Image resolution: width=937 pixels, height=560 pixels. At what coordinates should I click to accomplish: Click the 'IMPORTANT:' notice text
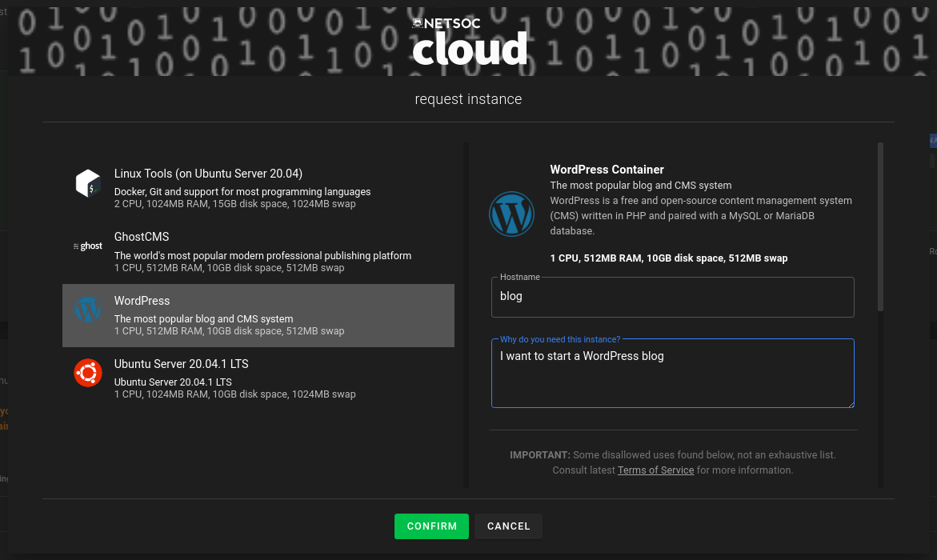click(x=539, y=455)
